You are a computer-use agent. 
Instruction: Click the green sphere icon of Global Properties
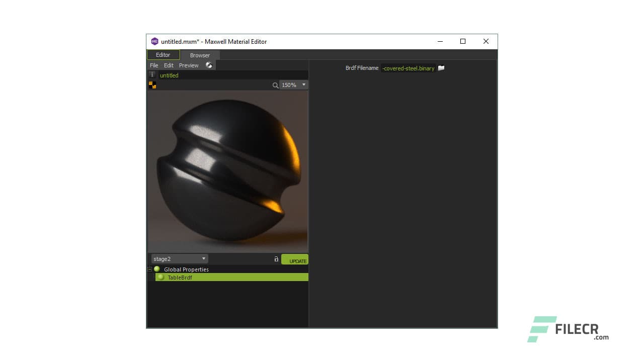point(157,269)
